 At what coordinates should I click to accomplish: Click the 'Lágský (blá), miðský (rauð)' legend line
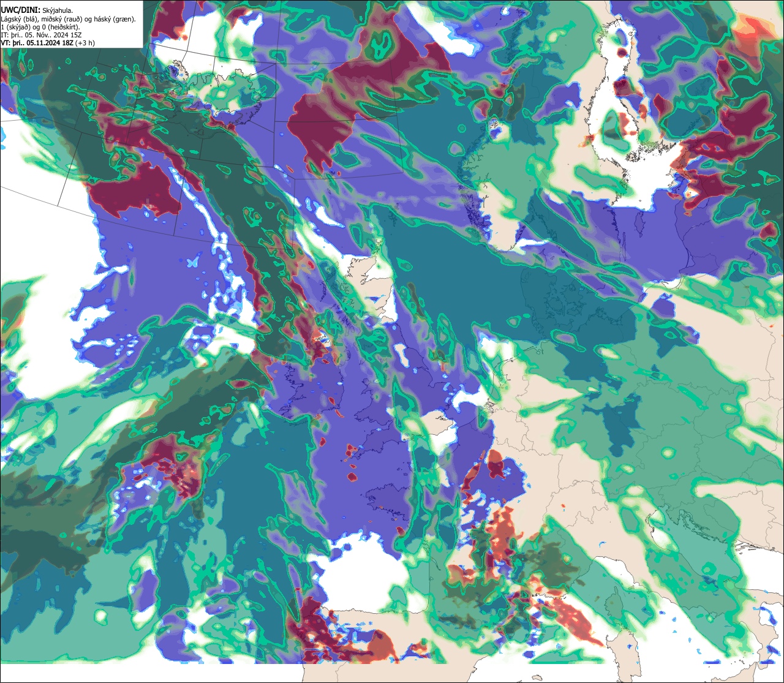69,18
